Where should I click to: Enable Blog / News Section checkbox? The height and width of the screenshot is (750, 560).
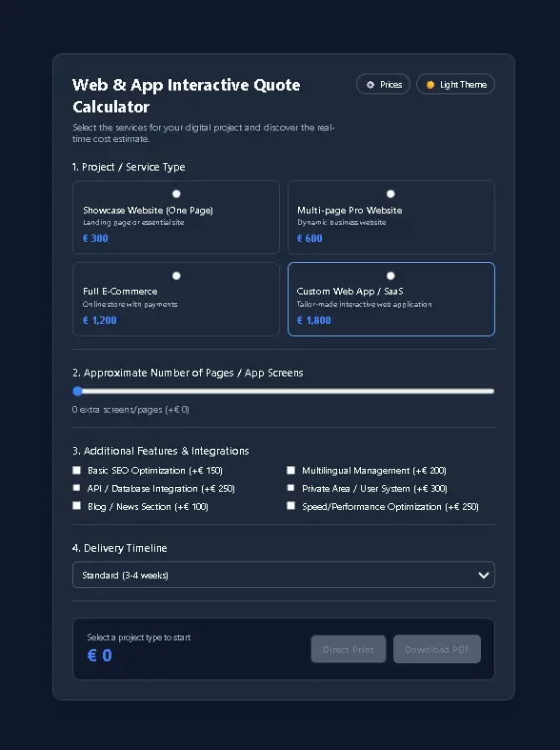click(76, 506)
